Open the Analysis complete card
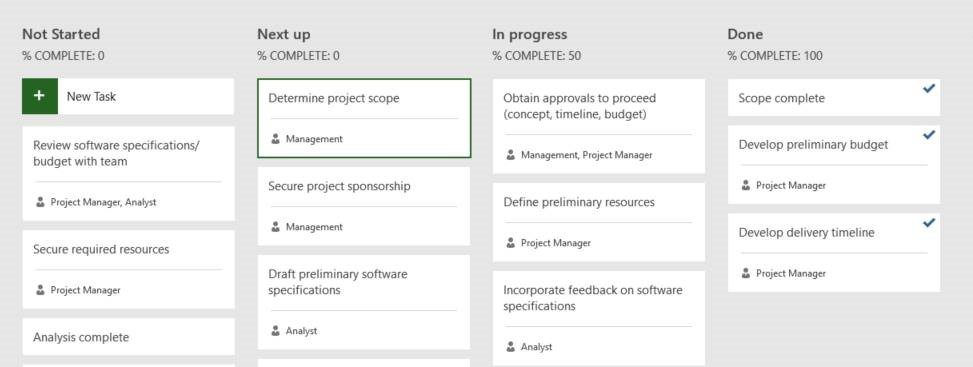The width and height of the screenshot is (973, 367). coord(128,337)
